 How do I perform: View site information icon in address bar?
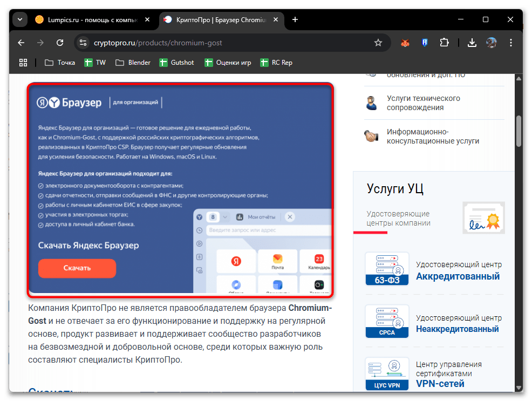pos(83,43)
